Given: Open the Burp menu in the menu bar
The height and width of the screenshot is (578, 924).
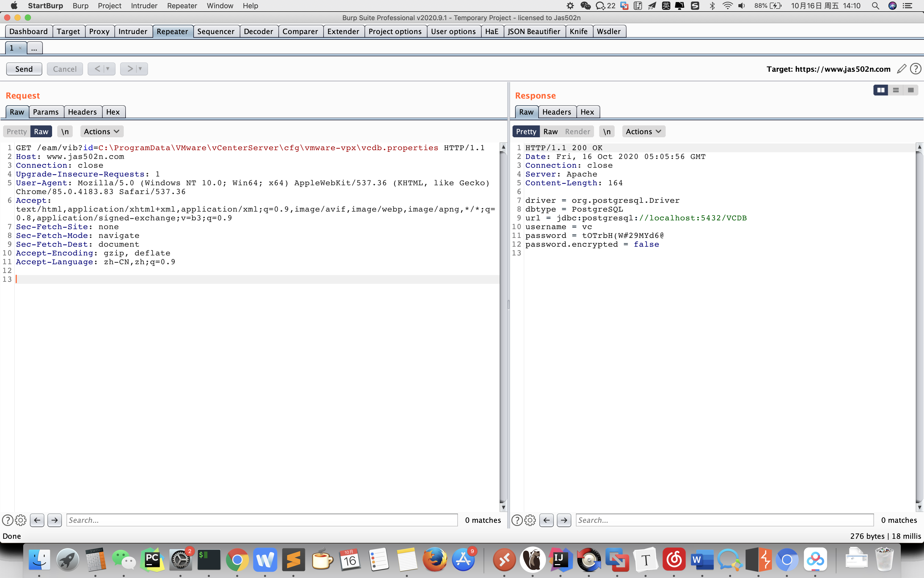Looking at the screenshot, I should click(80, 6).
